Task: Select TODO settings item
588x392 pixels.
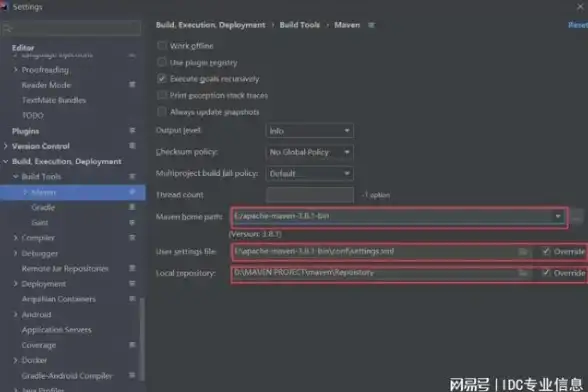Action: (x=33, y=116)
